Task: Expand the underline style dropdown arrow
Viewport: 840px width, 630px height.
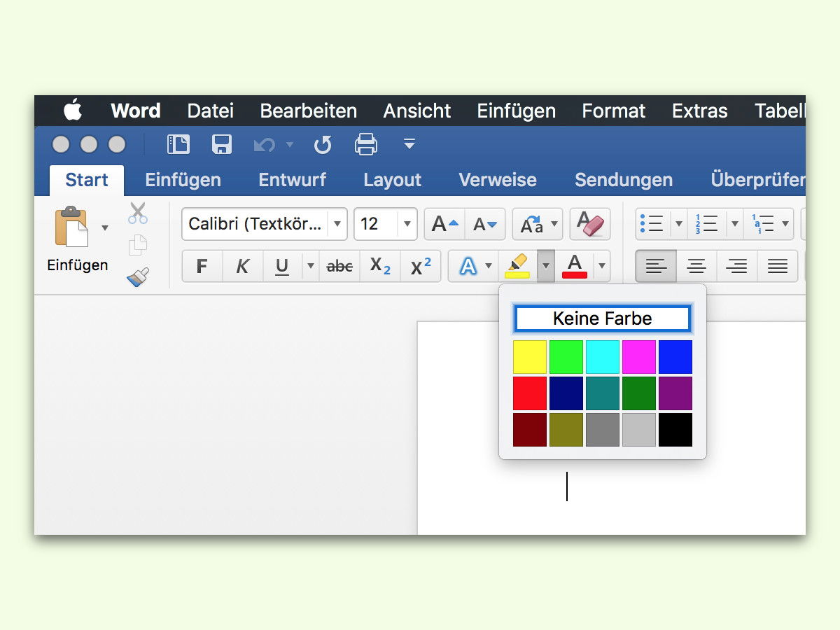Action: tap(310, 266)
